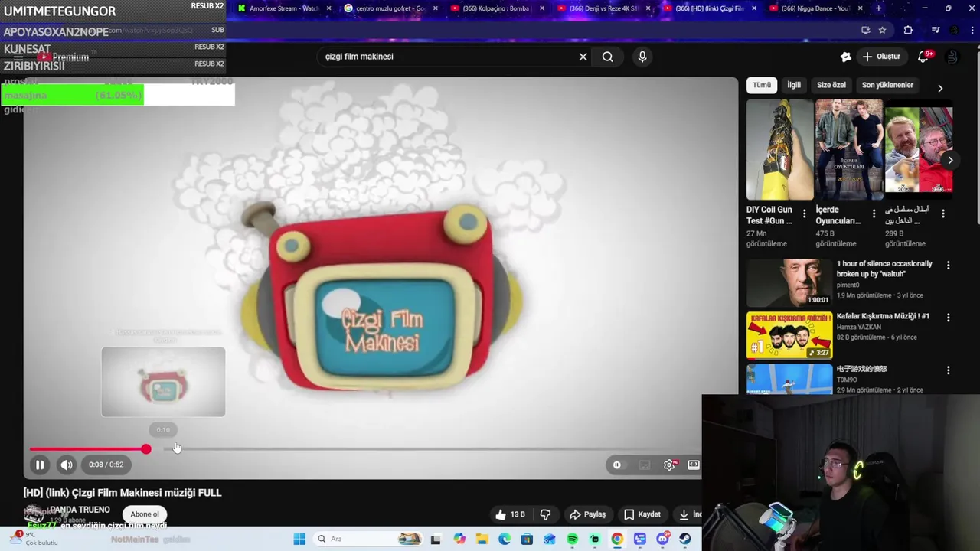980x551 pixels.
Task: Show more filter chips with arrow
Action: click(x=940, y=87)
